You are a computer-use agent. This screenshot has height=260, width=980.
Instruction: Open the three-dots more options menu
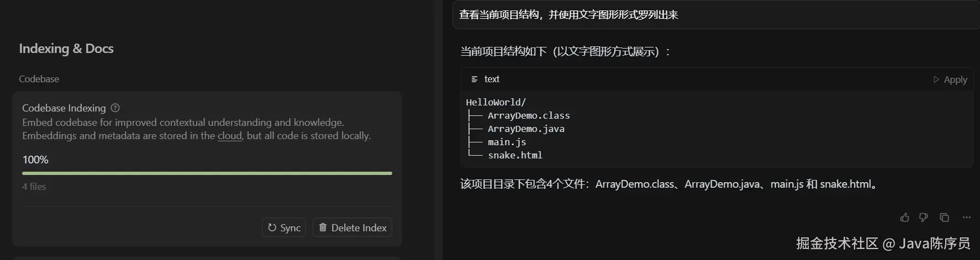click(x=966, y=217)
